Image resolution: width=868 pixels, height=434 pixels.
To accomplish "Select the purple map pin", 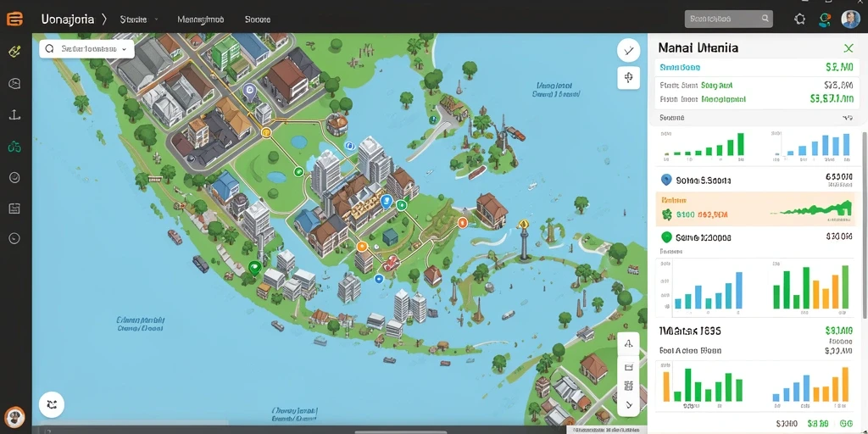I will pos(250,92).
